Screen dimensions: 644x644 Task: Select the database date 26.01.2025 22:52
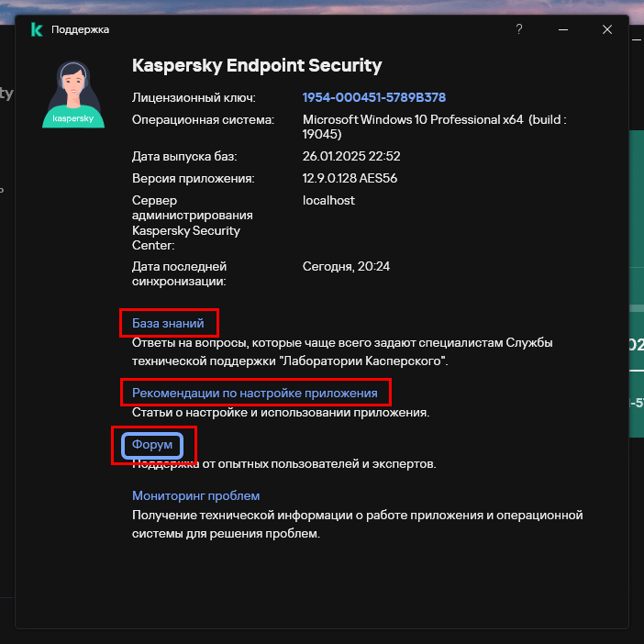click(351, 156)
